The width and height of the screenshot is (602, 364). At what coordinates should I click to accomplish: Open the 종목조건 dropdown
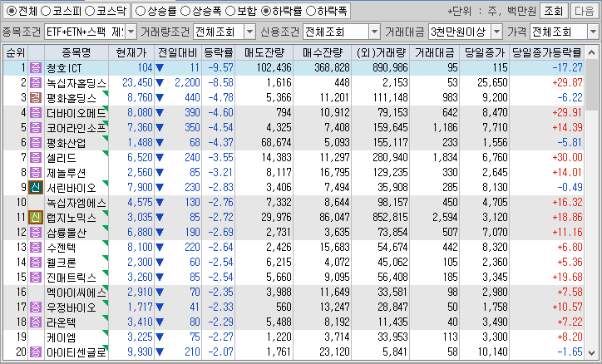tap(131, 32)
